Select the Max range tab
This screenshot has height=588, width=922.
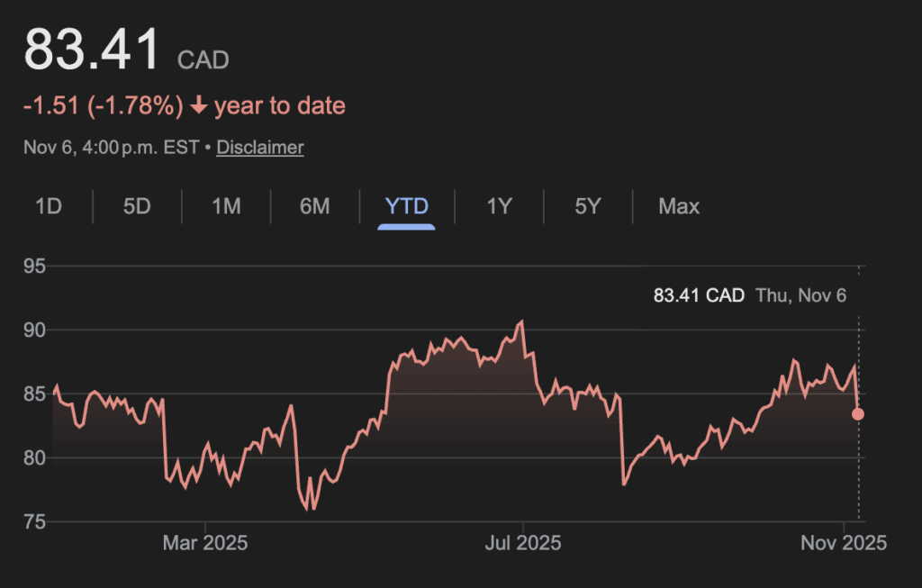[679, 206]
